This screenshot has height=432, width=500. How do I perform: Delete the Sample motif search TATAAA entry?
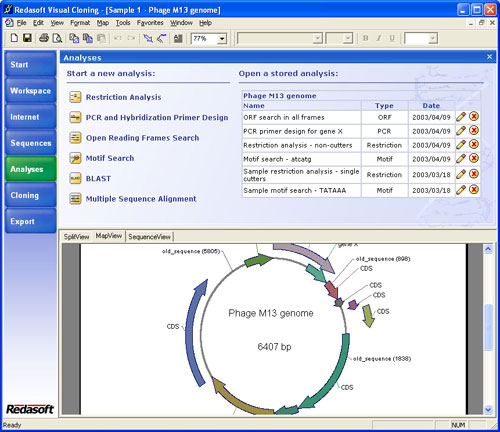[474, 190]
